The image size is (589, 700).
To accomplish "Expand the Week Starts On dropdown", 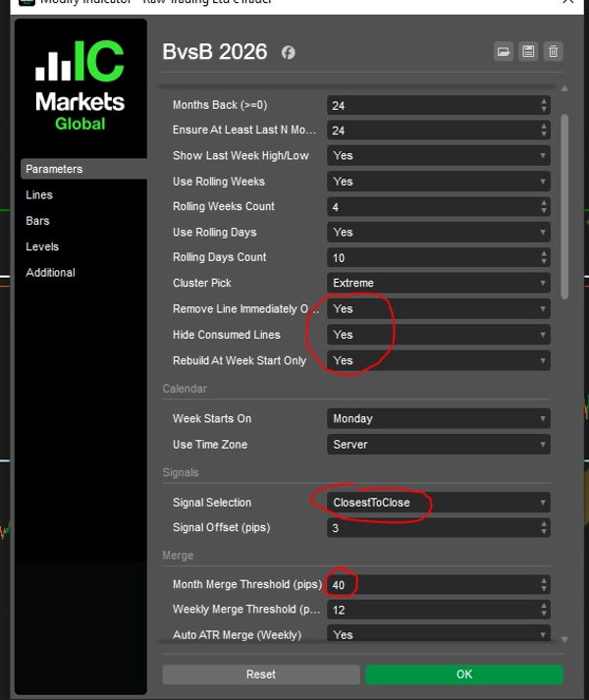I will pos(438,418).
